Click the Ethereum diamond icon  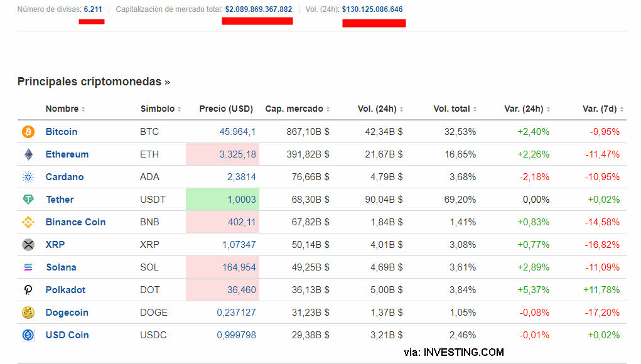(x=28, y=154)
